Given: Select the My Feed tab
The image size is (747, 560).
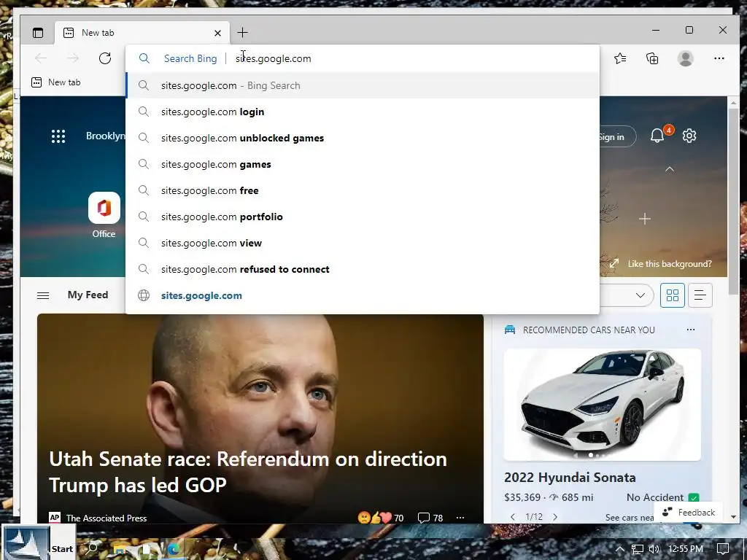Looking at the screenshot, I should 88,295.
